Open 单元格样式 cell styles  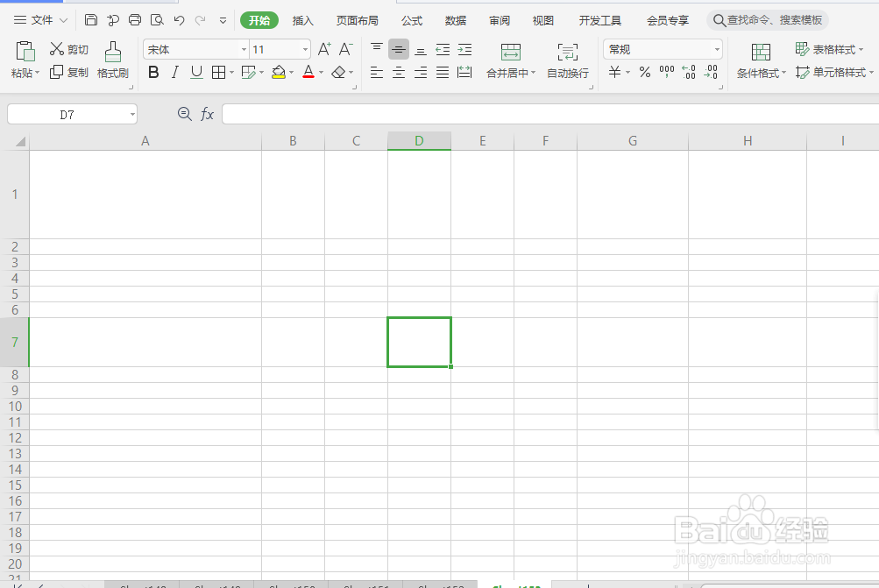(x=833, y=73)
